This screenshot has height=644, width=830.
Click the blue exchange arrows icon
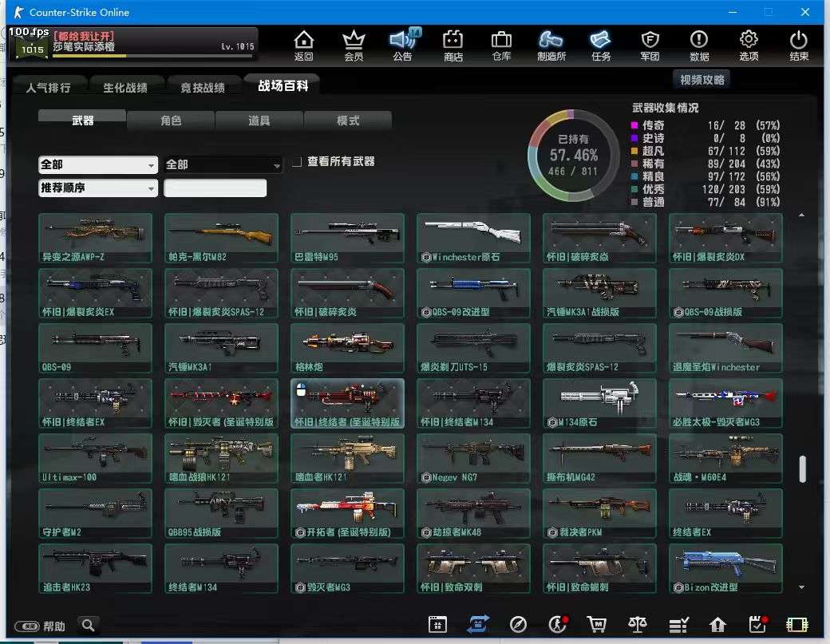[477, 624]
